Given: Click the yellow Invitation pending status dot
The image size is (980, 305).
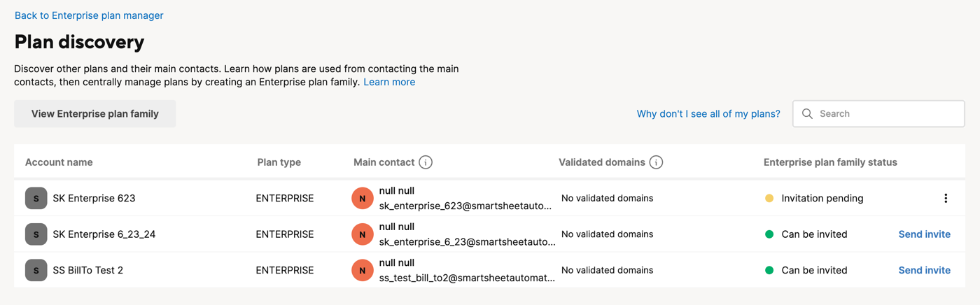Looking at the screenshot, I should coord(769,198).
